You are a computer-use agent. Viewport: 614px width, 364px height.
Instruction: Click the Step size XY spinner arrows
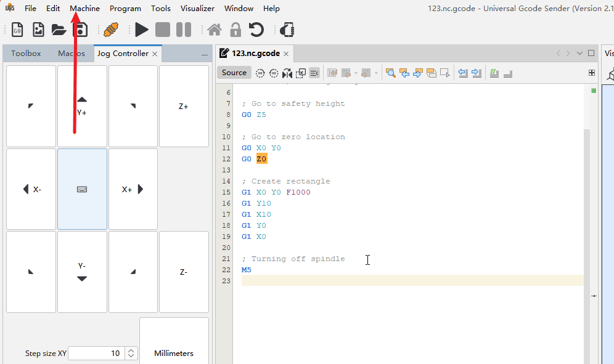pyautogui.click(x=131, y=354)
